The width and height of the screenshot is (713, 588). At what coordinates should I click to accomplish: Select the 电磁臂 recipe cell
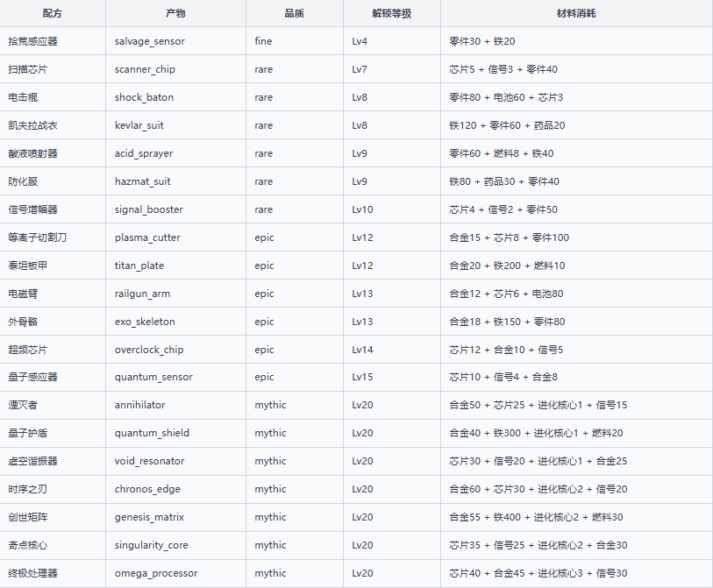[x=53, y=294]
